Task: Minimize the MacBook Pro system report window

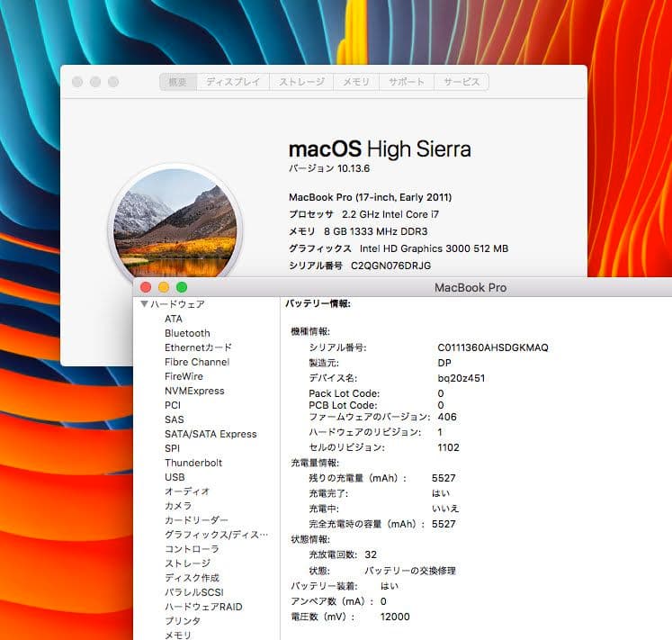Action: [x=164, y=287]
